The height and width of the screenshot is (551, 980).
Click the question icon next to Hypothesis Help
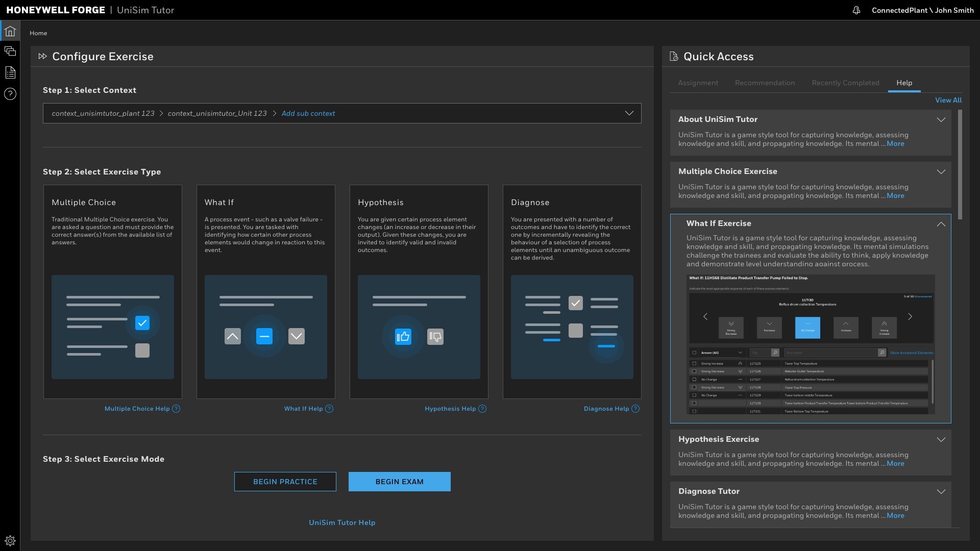482,409
